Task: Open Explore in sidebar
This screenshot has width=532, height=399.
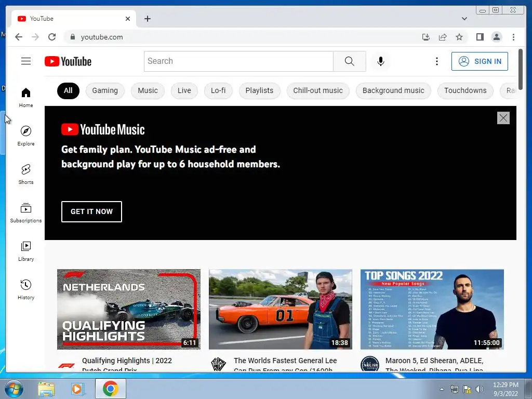Action: coord(26,136)
